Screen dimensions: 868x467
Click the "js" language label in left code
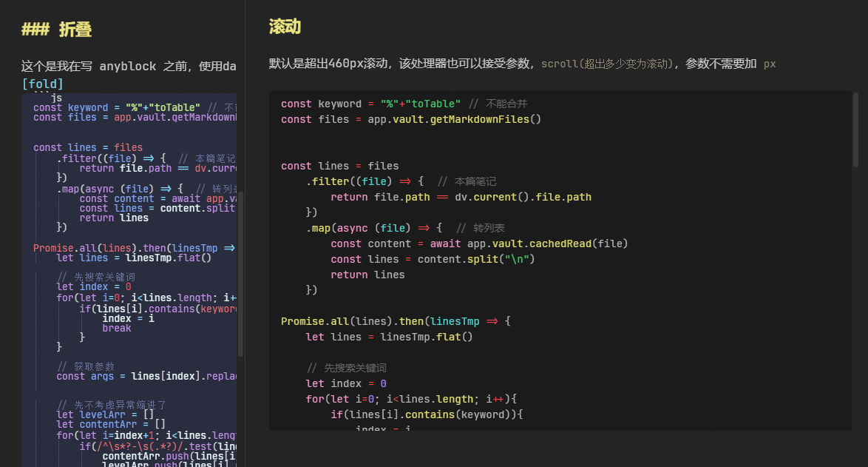[56, 98]
